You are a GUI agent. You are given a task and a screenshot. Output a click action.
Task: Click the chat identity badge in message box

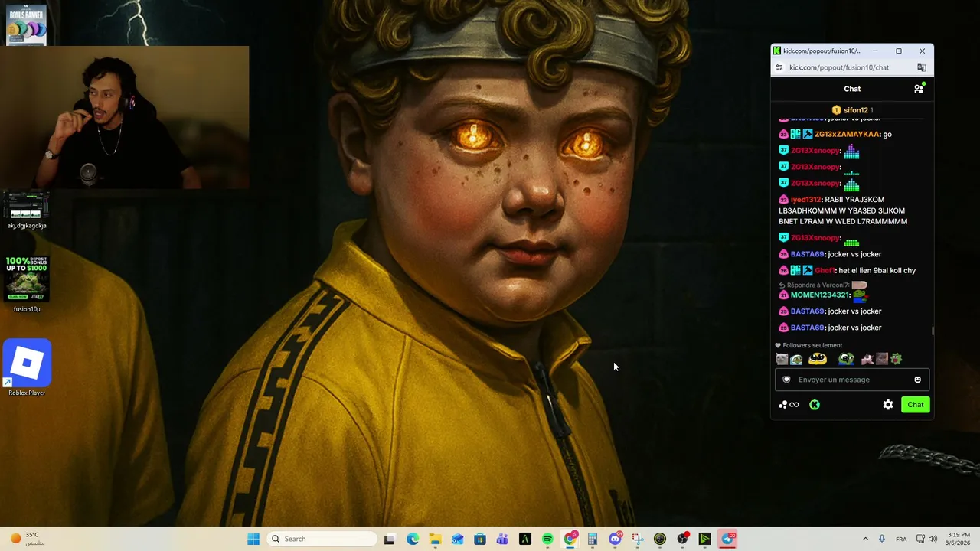(786, 380)
